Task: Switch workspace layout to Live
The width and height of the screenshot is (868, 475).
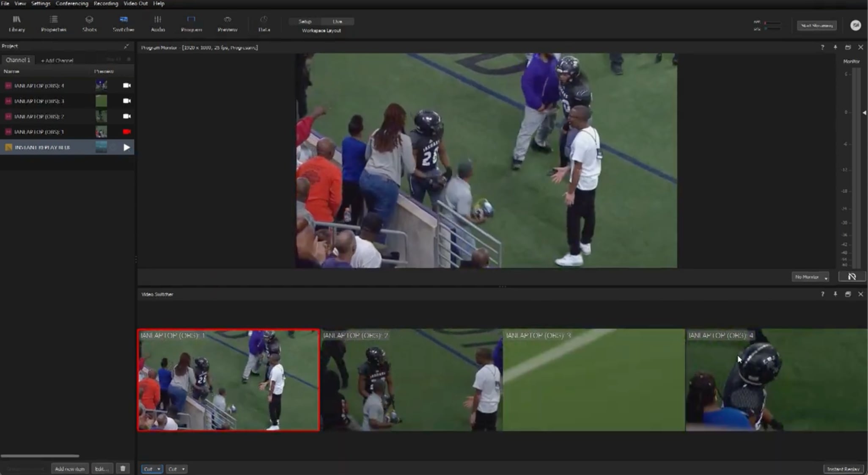Action: tap(337, 21)
